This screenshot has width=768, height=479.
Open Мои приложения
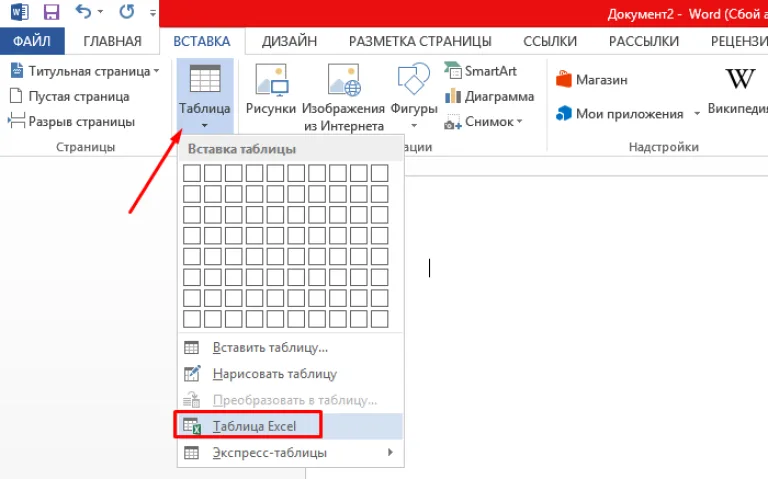point(620,114)
